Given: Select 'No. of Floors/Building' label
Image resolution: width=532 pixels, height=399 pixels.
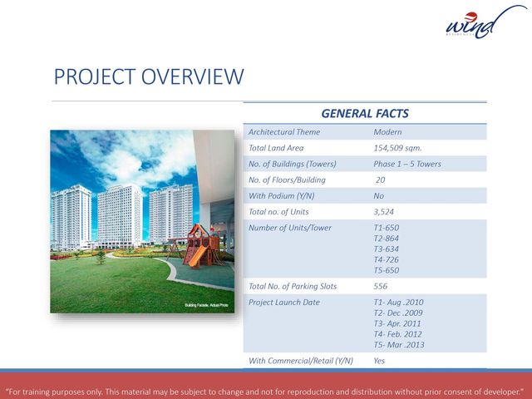Looking at the screenshot, I should pyautogui.click(x=287, y=180).
